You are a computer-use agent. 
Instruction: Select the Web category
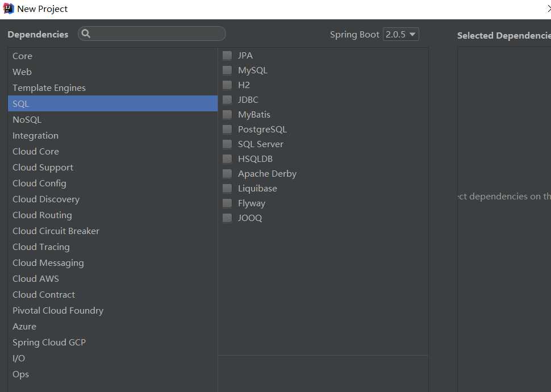pos(113,72)
